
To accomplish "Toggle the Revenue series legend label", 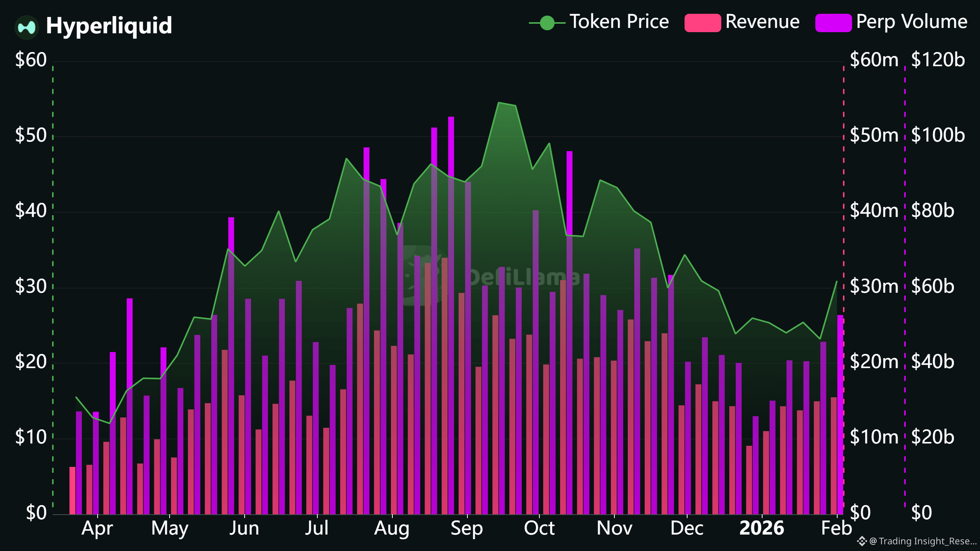I will 762,22.
